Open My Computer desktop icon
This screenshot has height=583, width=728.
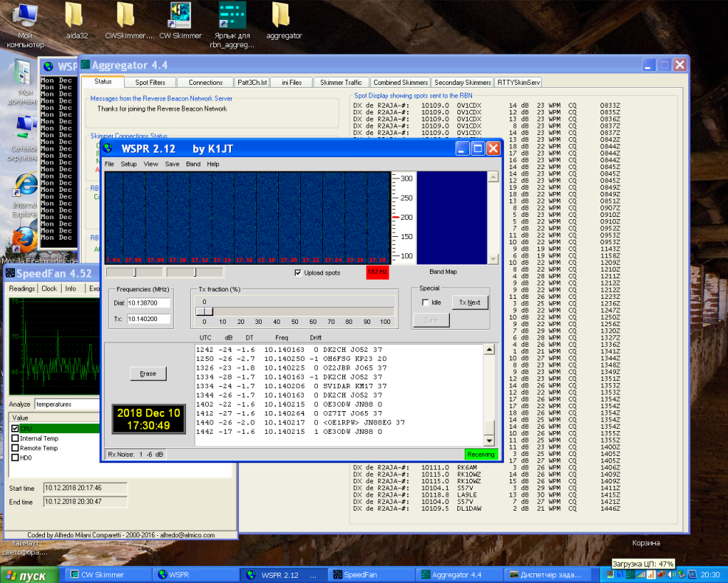25,18
